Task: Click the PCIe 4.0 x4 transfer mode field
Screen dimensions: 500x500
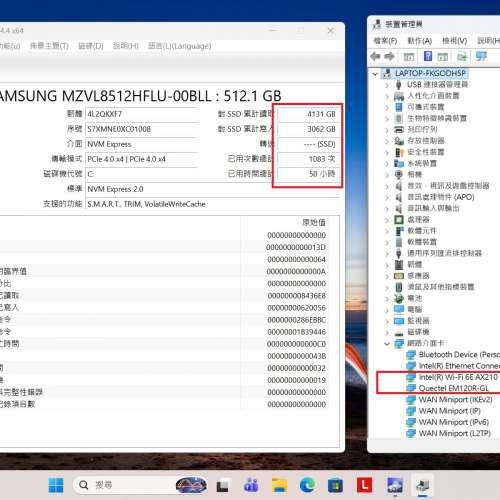Action: point(142,159)
